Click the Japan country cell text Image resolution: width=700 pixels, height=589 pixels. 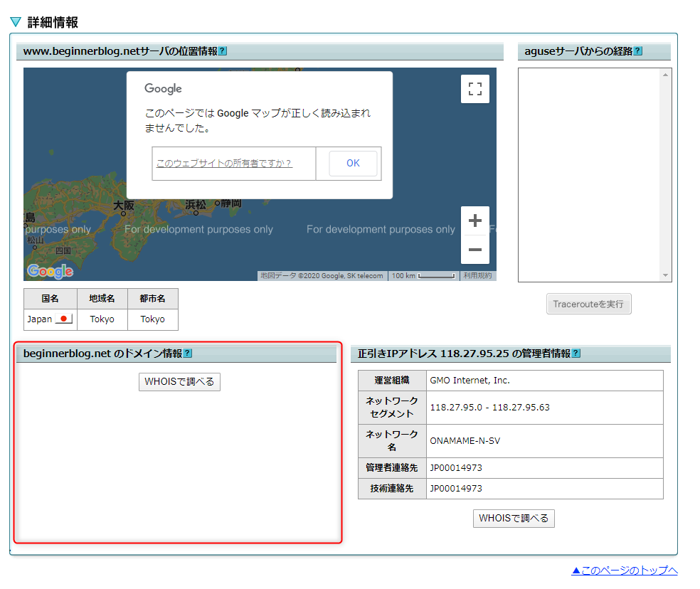pyautogui.click(x=40, y=319)
